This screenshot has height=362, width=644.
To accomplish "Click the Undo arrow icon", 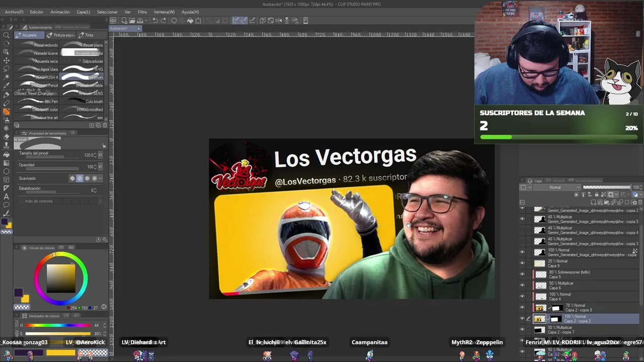I will [155, 21].
